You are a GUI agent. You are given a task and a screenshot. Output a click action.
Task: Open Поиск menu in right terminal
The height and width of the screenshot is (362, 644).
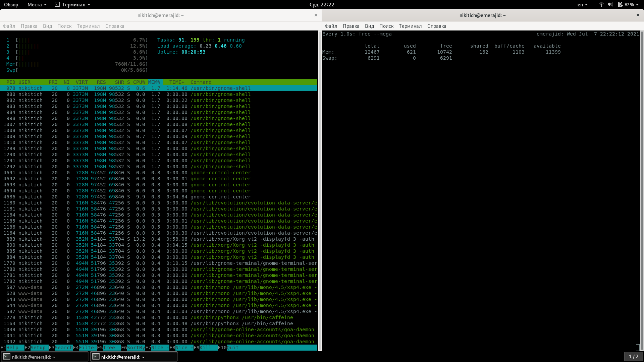(386, 26)
